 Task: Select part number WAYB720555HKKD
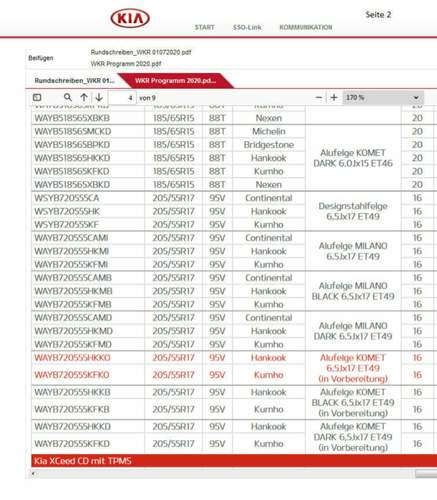click(72, 427)
